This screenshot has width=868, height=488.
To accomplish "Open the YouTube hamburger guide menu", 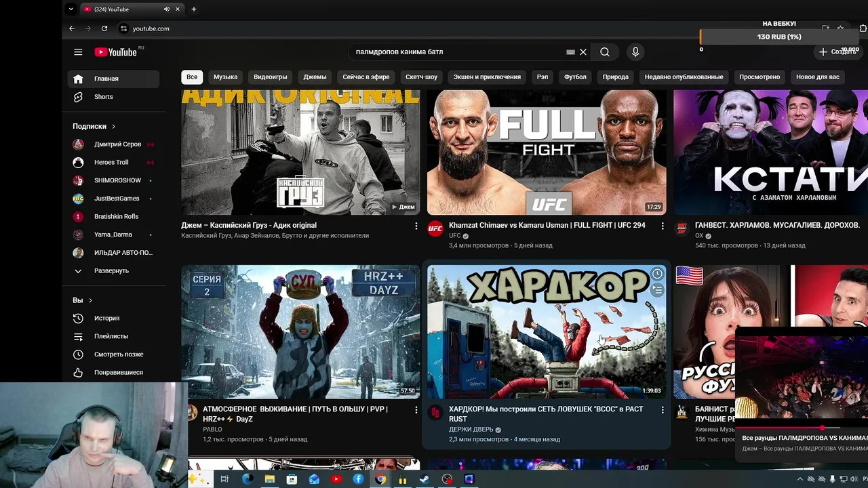I will click(x=78, y=52).
